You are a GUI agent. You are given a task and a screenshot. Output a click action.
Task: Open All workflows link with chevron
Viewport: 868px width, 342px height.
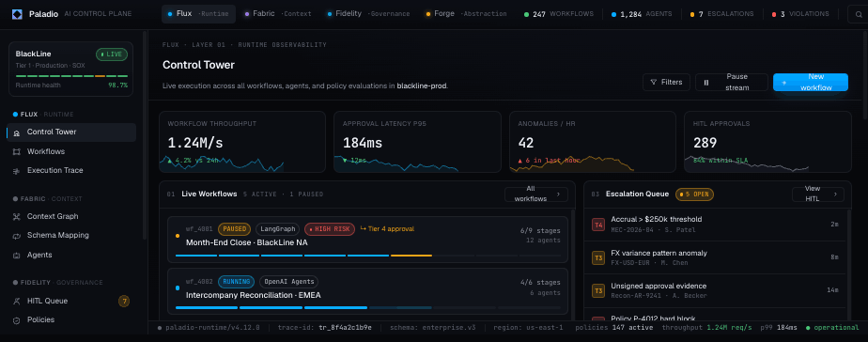(x=535, y=194)
